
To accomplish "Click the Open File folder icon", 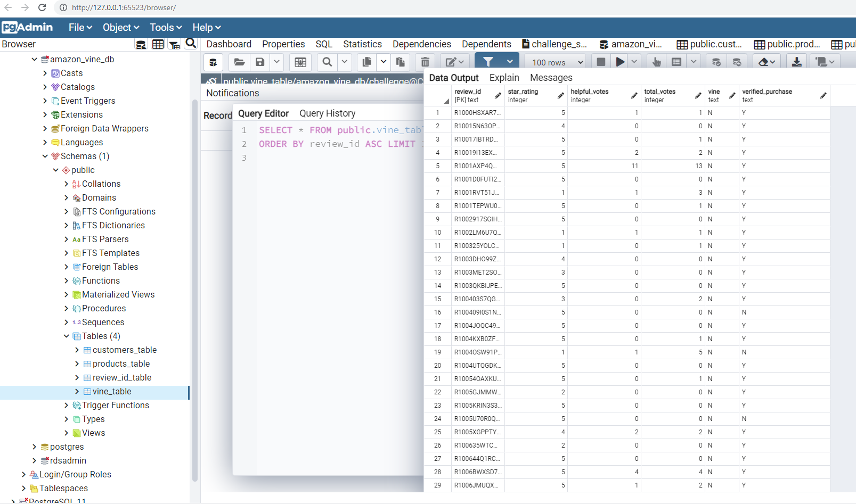I will pyautogui.click(x=239, y=62).
